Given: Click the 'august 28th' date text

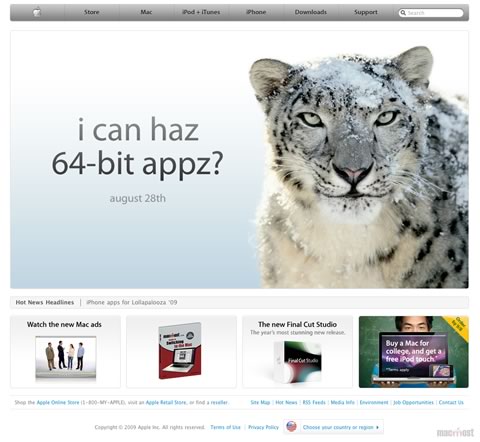Looking at the screenshot, I should click(138, 198).
